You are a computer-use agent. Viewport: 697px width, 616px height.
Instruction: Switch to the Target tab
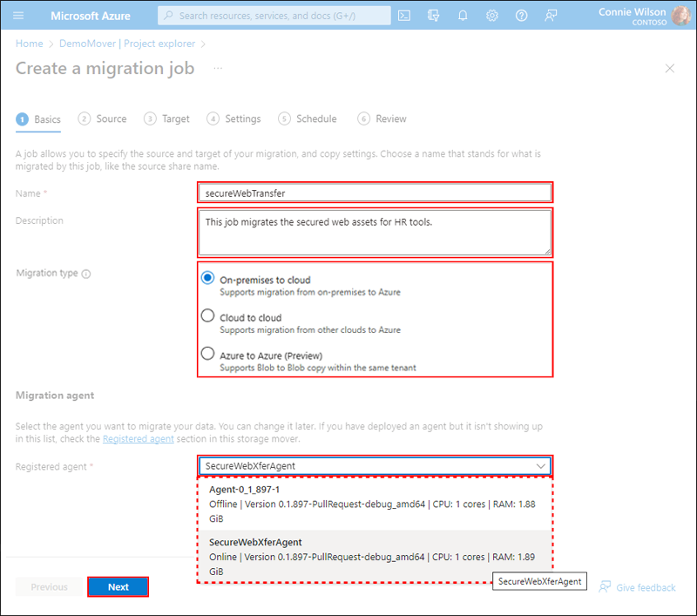(166, 118)
